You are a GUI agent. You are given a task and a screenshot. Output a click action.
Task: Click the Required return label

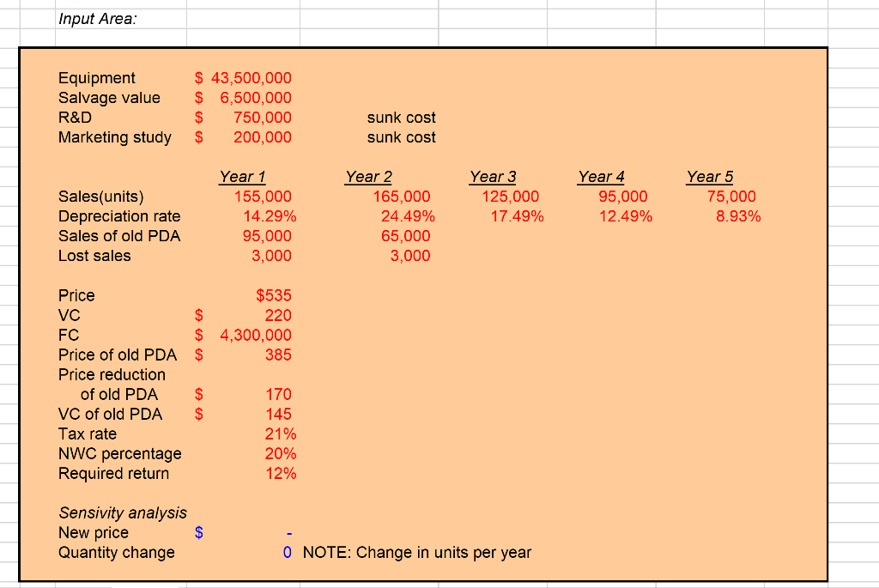[114, 474]
